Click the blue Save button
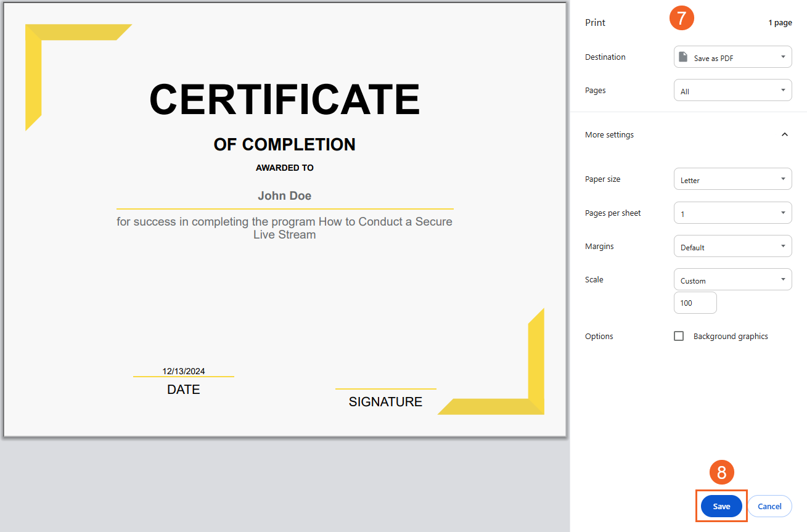 (x=721, y=506)
